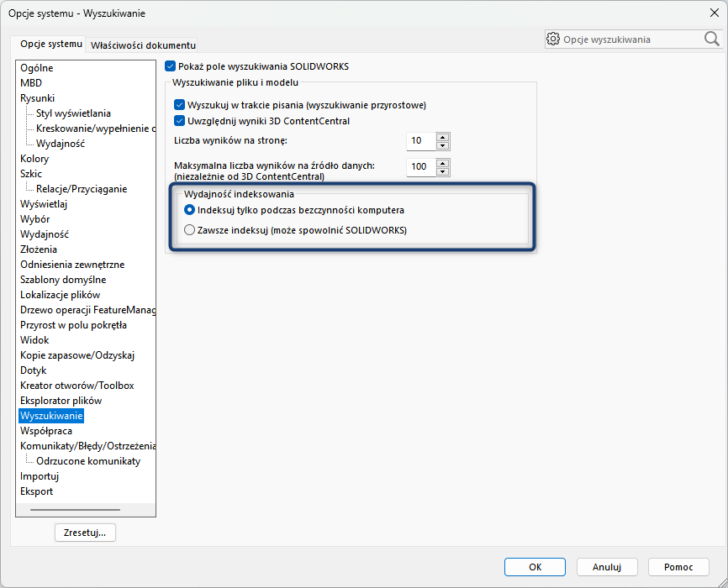Increase results per page with up arrow
The width and height of the screenshot is (728, 588).
click(442, 137)
